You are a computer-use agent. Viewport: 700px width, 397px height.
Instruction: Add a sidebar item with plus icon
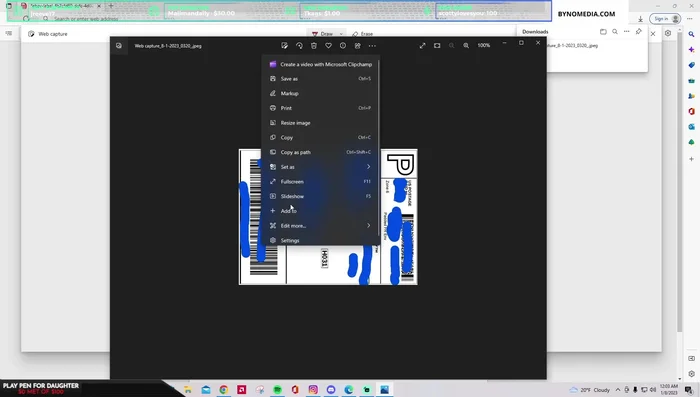tap(692, 159)
